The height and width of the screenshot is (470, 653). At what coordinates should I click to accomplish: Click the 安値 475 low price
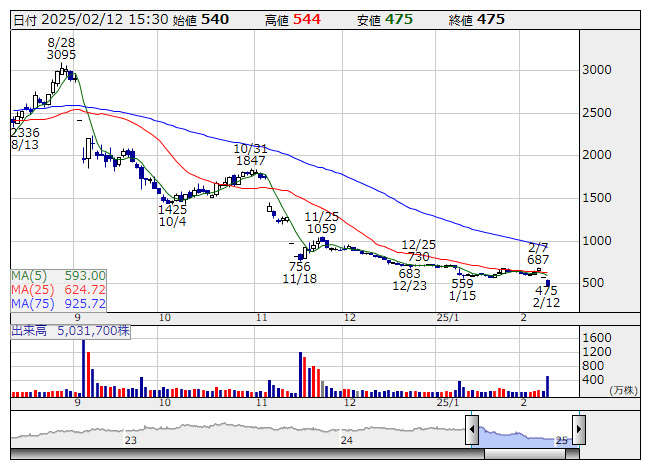[385, 20]
